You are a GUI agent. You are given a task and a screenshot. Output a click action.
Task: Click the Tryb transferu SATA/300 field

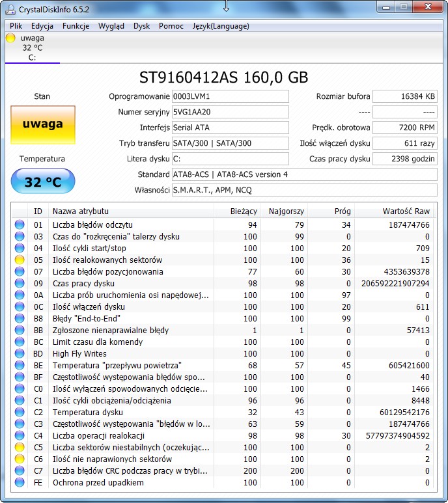point(231,143)
